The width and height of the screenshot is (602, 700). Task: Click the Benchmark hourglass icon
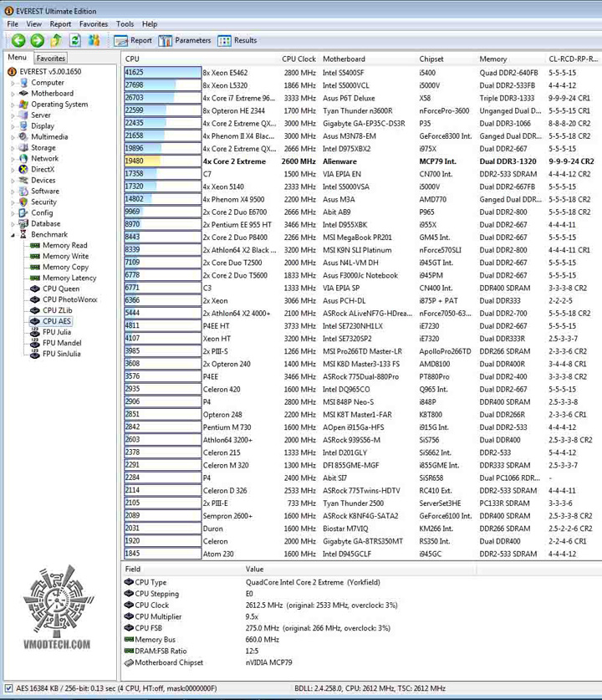pyautogui.click(x=23, y=234)
